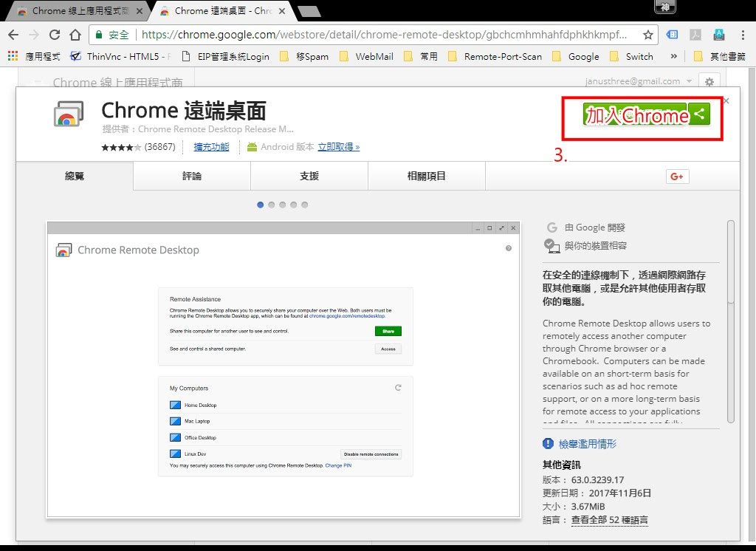Screen dimensions: 756x551
Task: Open the home page via house icon
Action: [x=75, y=35]
